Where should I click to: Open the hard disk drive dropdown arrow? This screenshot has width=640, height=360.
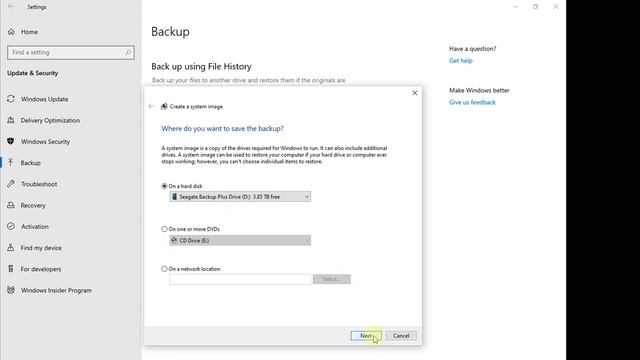tap(307, 197)
